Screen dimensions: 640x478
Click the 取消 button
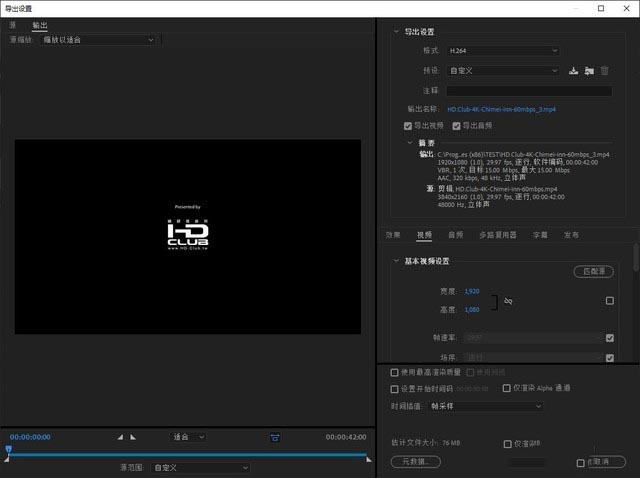click(606, 462)
